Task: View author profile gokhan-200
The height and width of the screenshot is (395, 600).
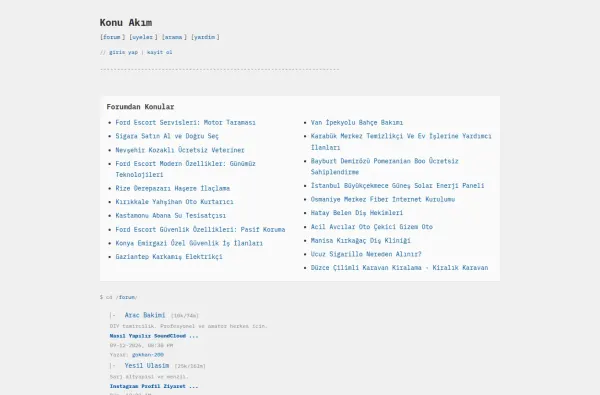Action: [x=148, y=355]
